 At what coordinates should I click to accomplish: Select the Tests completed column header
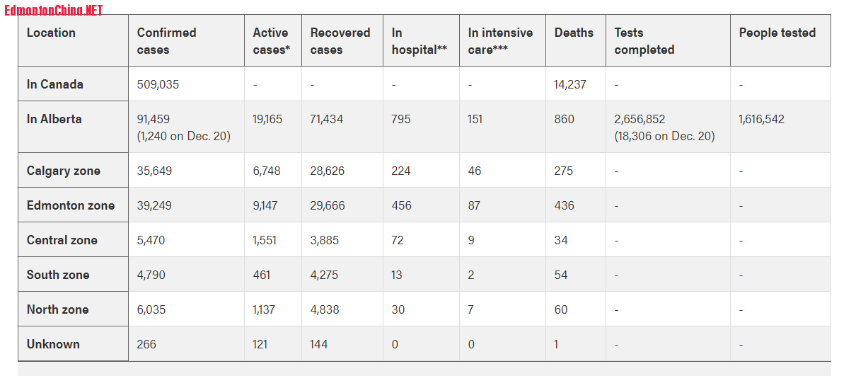644,41
